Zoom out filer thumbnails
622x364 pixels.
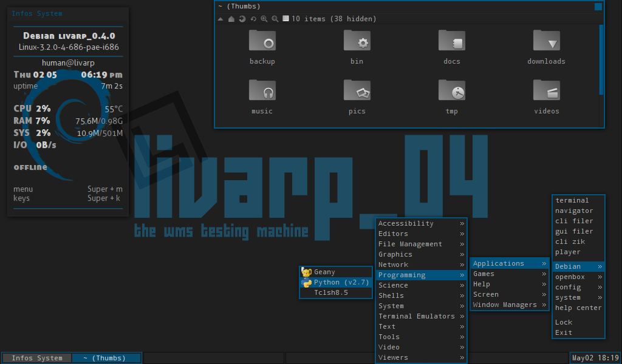tap(275, 19)
